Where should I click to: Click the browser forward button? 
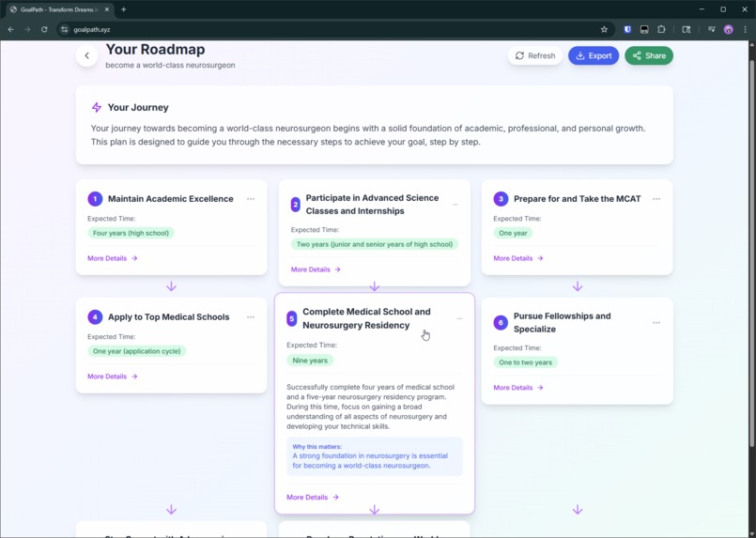[x=27, y=29]
